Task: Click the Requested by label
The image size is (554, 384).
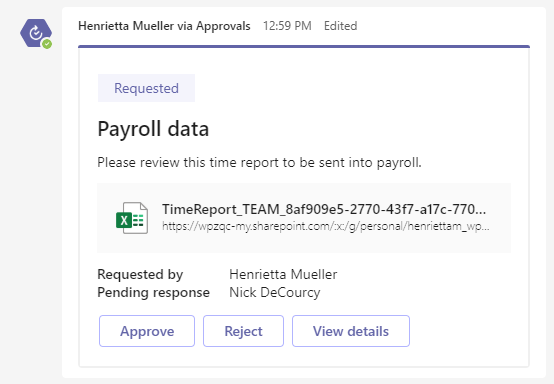Action: coord(140,274)
